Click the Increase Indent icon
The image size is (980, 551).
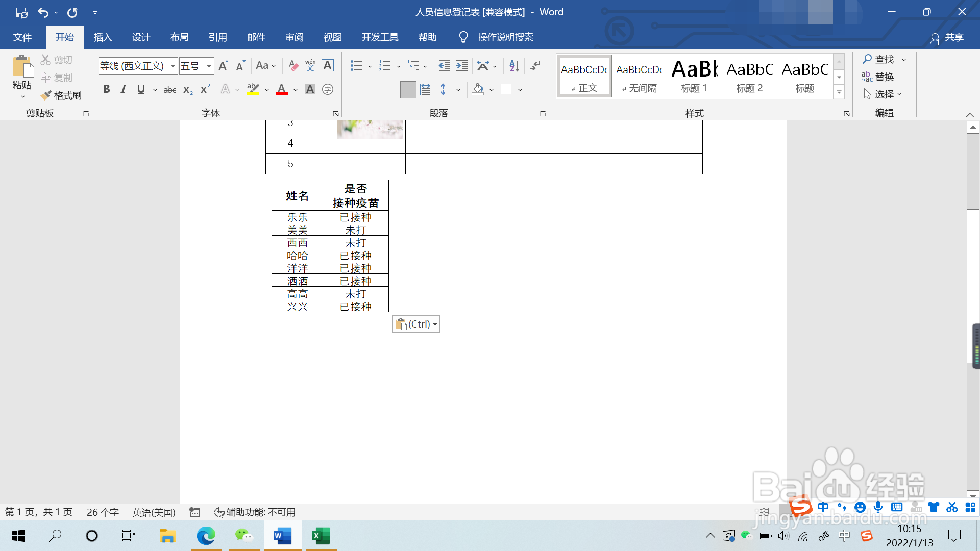pos(462,66)
